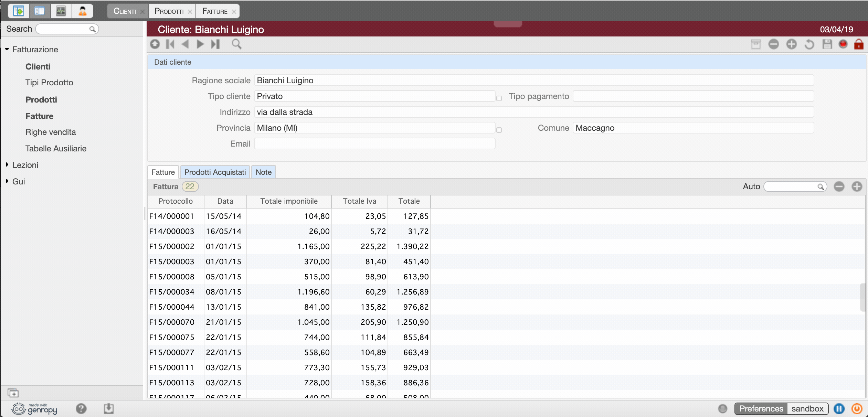Viewport: 868px width, 417px height.
Task: Toggle the checkbox next to Provincia
Action: coord(499,130)
